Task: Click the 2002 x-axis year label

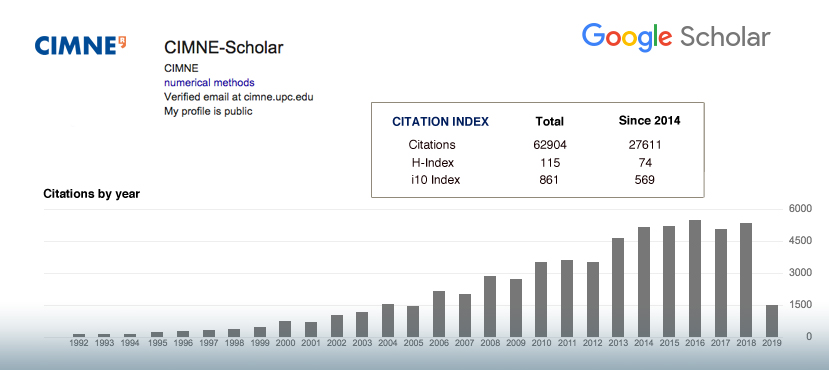Action: point(336,343)
